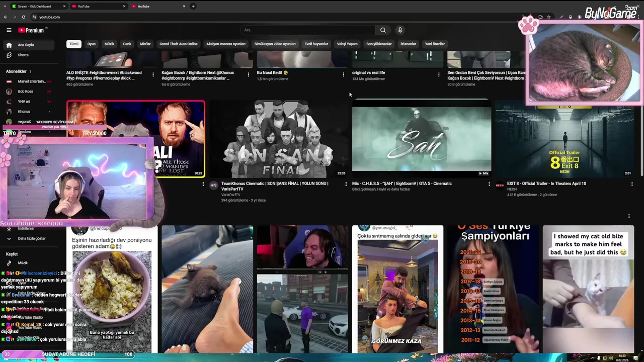Viewport: 644px width, 362px height.
Task: Select the Canlı filter chip
Action: point(127,44)
